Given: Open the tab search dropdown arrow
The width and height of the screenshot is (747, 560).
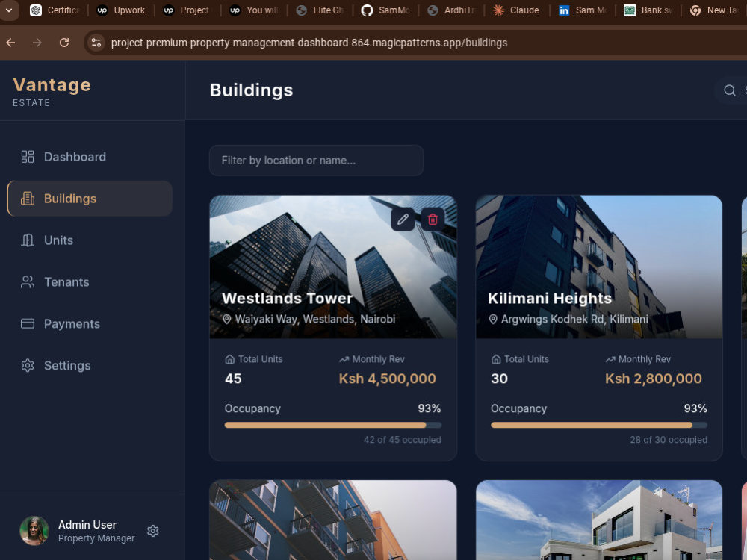Looking at the screenshot, I should (x=8, y=10).
